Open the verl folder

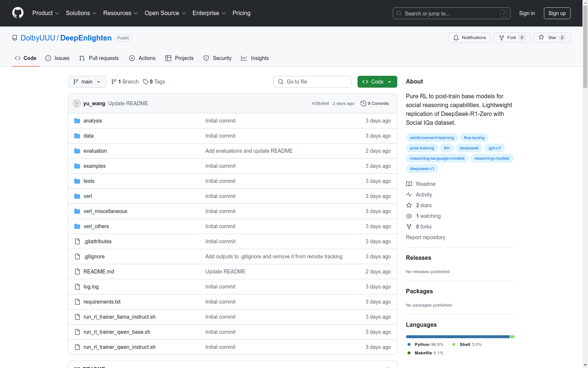tap(88, 196)
